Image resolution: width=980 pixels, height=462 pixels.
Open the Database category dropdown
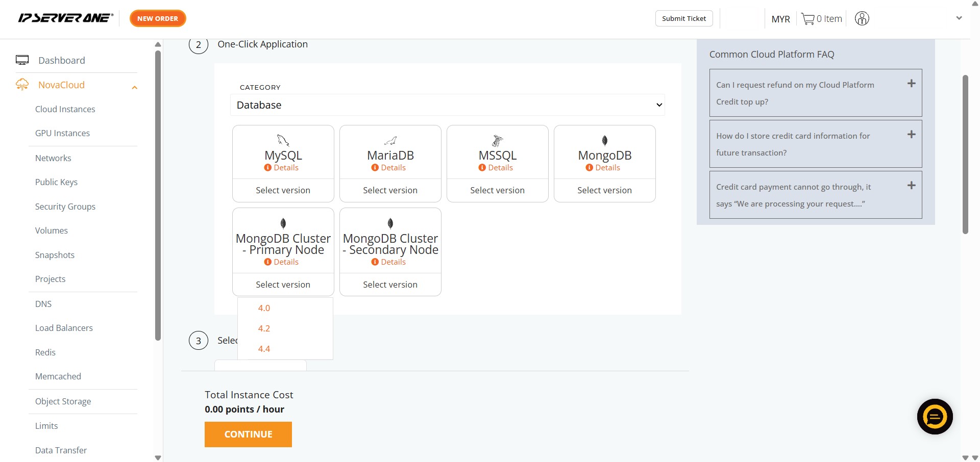[447, 105]
